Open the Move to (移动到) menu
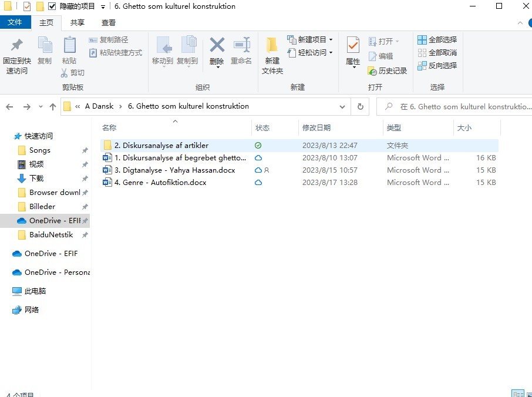This screenshot has height=397, width=532. 163,52
